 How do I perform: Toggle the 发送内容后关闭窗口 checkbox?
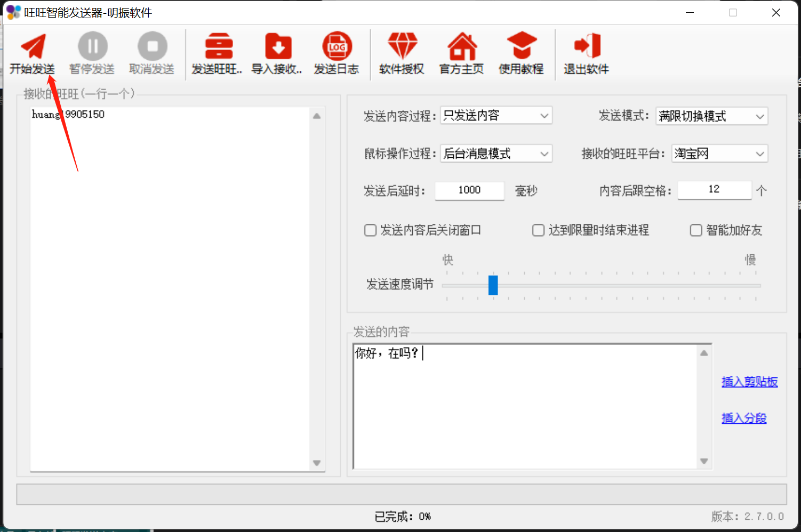pos(370,230)
